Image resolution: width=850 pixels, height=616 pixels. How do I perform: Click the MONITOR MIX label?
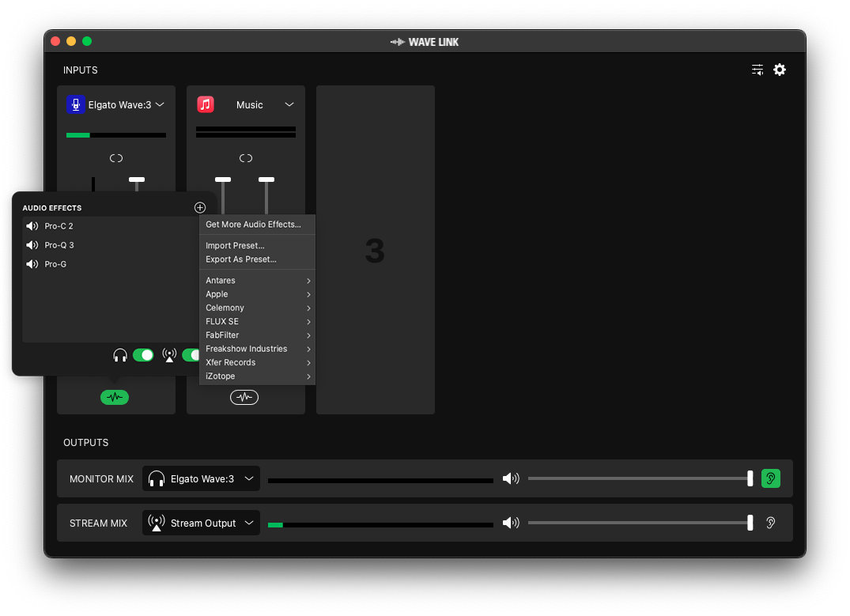click(101, 479)
